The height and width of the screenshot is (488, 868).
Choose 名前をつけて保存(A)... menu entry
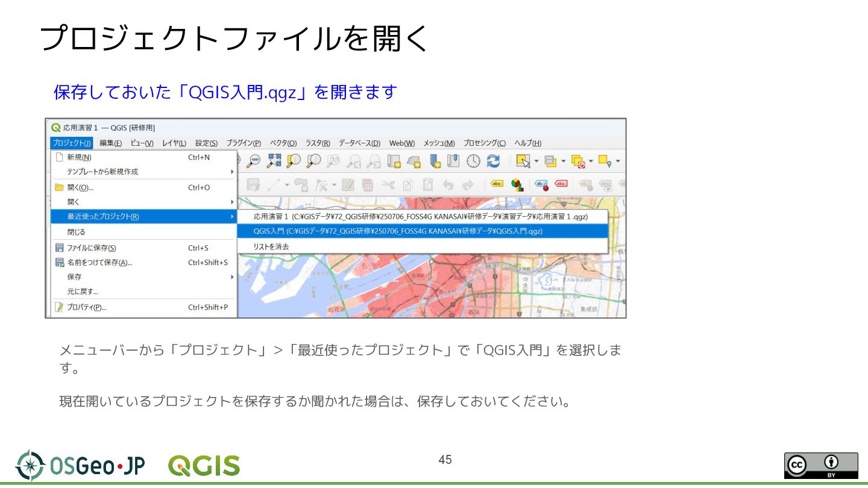(143, 262)
